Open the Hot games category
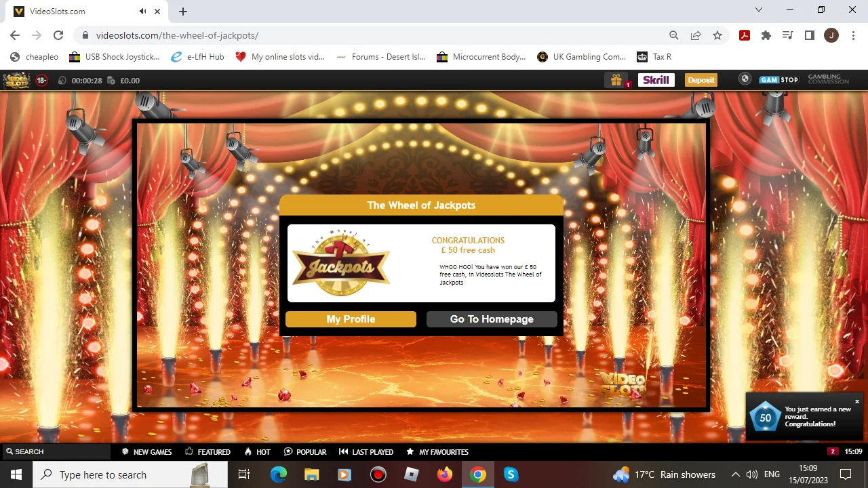Viewport: 868px width, 488px height. pyautogui.click(x=257, y=452)
